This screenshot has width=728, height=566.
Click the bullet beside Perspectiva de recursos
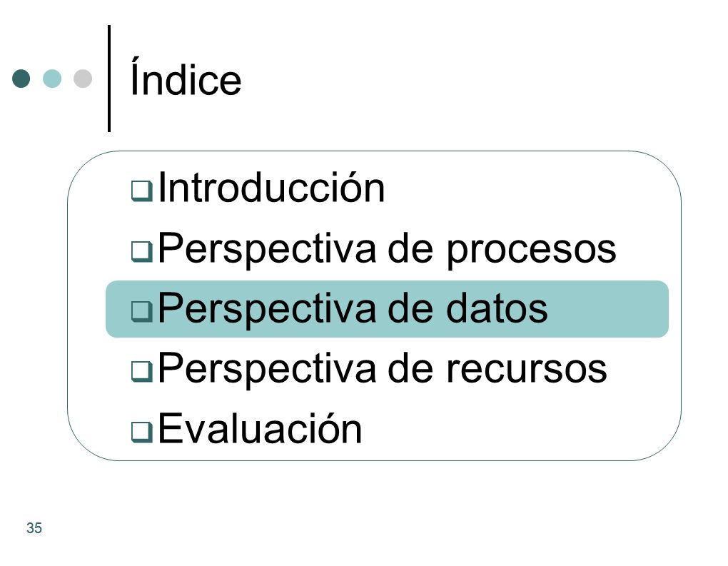pyautogui.click(x=141, y=371)
